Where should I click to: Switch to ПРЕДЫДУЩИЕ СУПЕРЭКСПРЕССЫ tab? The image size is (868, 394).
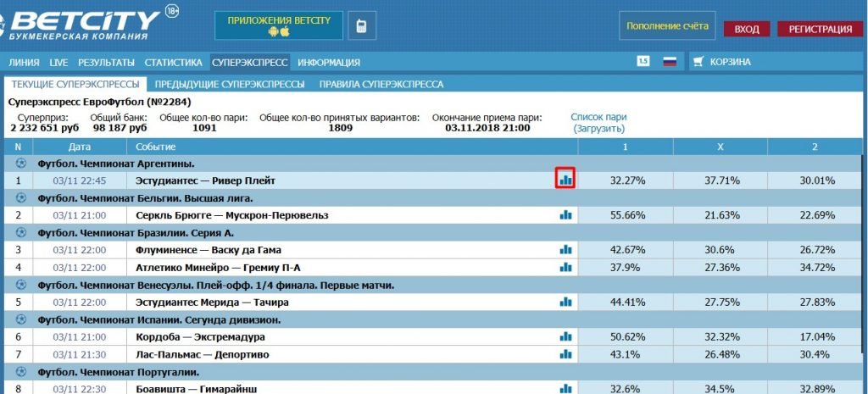pos(230,84)
